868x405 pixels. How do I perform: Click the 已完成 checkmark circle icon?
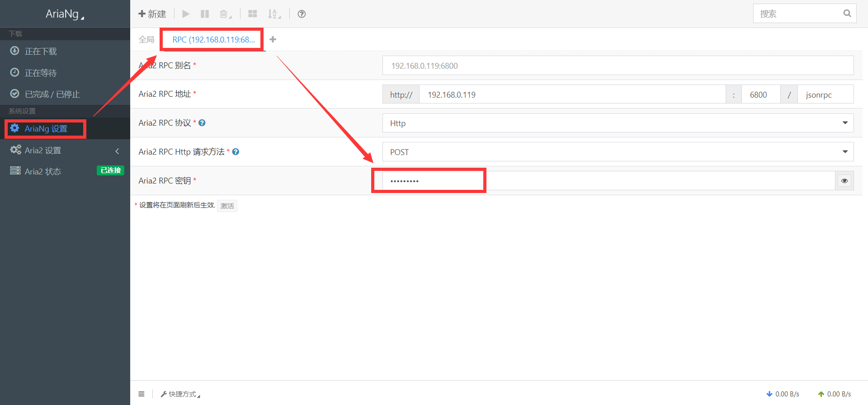click(14, 94)
